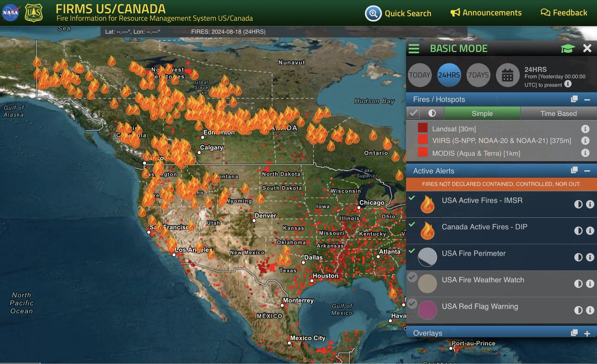This screenshot has height=364, width=597.
Task: Open the Feedback link
Action: point(564,13)
